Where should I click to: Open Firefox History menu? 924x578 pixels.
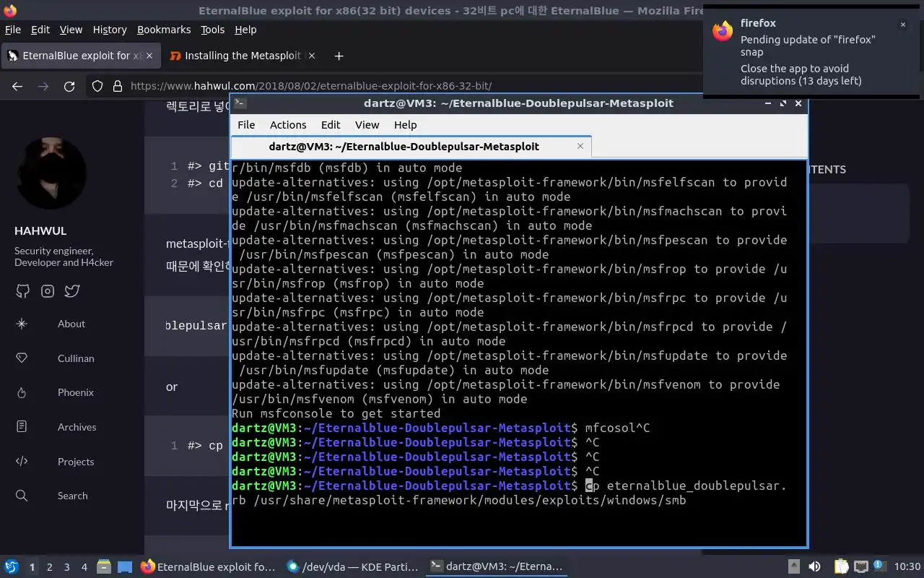click(110, 30)
